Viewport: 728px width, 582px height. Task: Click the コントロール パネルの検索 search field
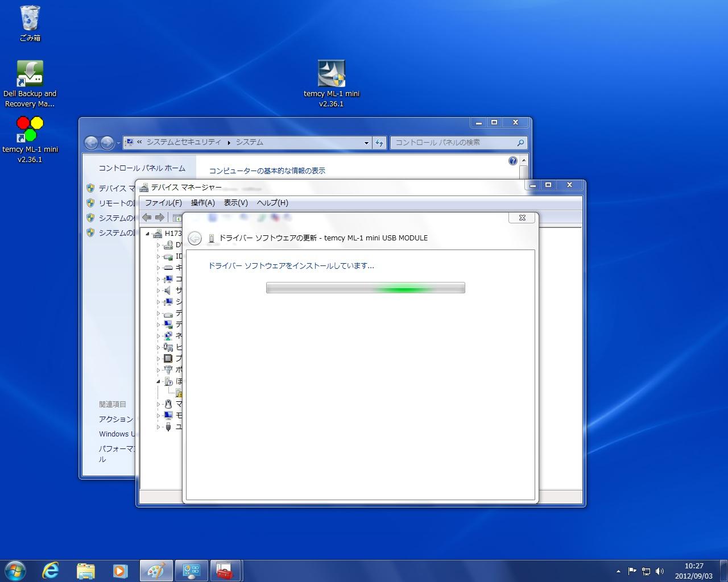(x=458, y=143)
